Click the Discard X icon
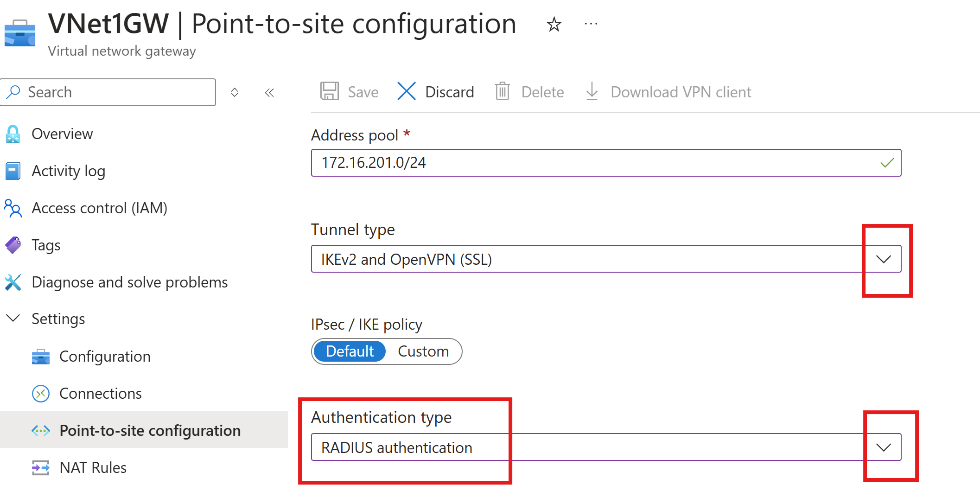Screen dimensions: 980x485 407,91
